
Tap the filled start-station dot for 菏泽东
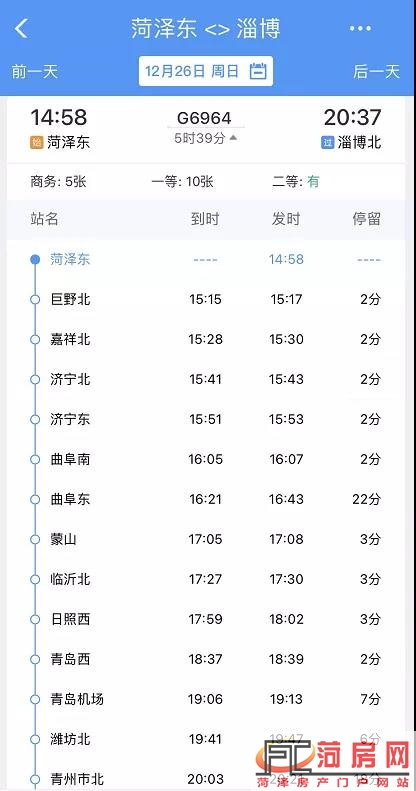point(35,259)
